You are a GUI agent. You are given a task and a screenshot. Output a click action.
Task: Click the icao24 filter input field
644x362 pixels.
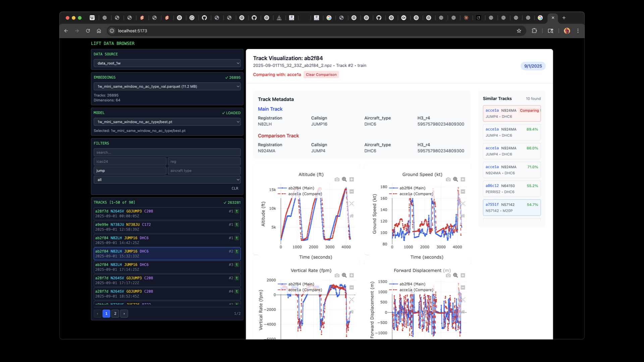click(x=130, y=162)
